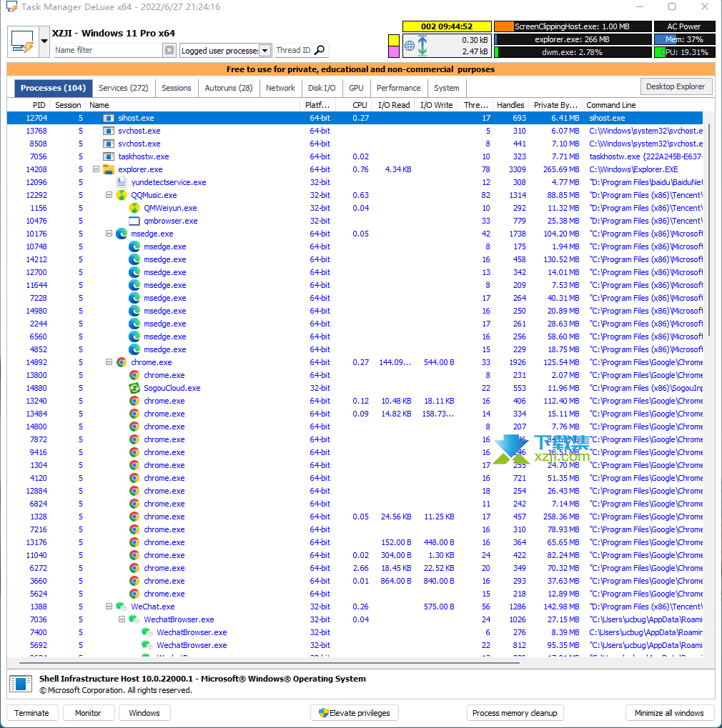Click the Task Manager DeLuxe title bar icon
722x728 pixels.
(x=11, y=7)
